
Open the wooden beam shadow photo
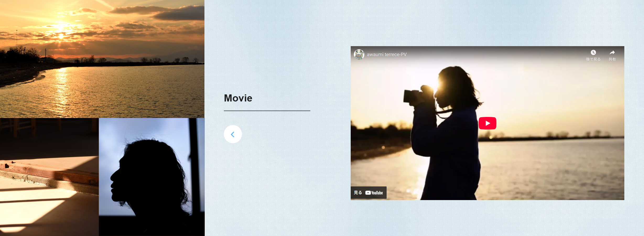coord(49,177)
